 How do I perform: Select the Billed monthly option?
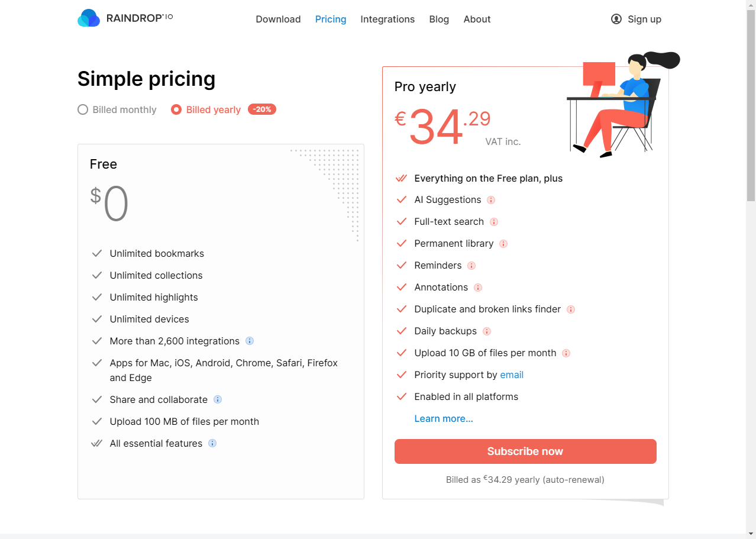(117, 109)
